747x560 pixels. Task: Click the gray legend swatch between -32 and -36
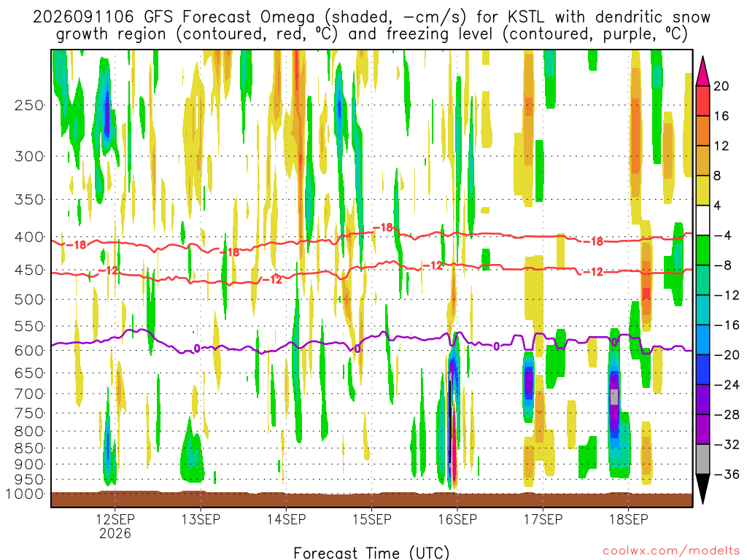tap(703, 459)
